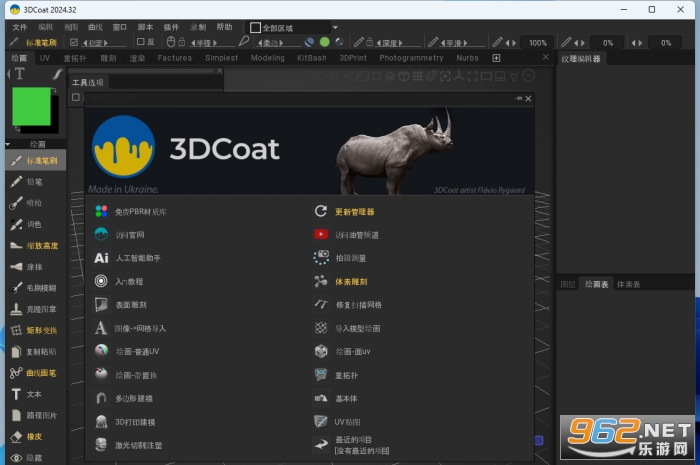The image size is (700, 465).
Task: Choose 图像->网格导入 option
Action: click(130, 328)
